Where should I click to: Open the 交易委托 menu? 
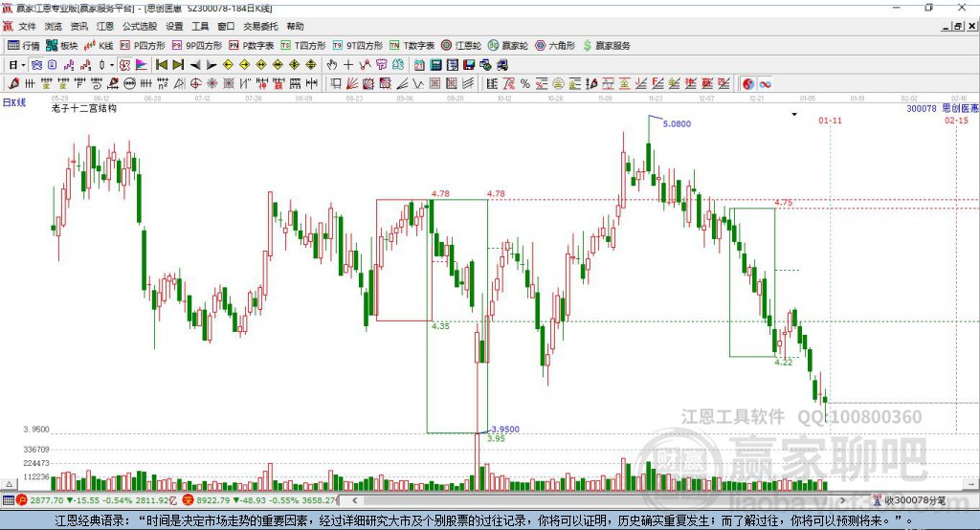coord(260,26)
